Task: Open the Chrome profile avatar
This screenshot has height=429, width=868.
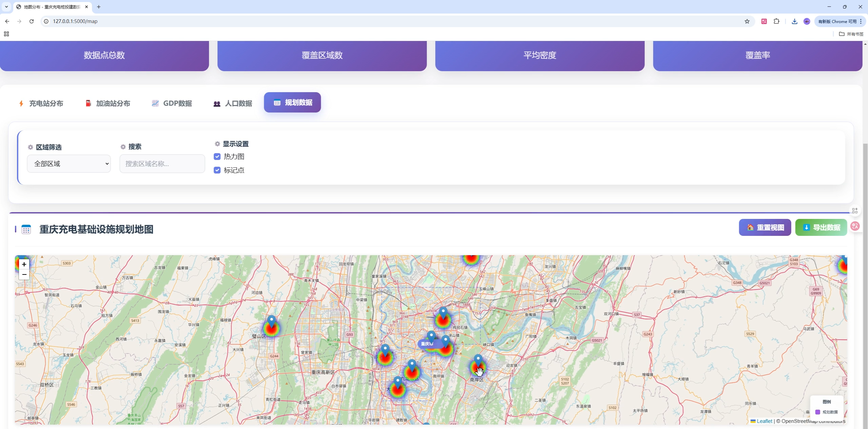Action: (x=807, y=21)
